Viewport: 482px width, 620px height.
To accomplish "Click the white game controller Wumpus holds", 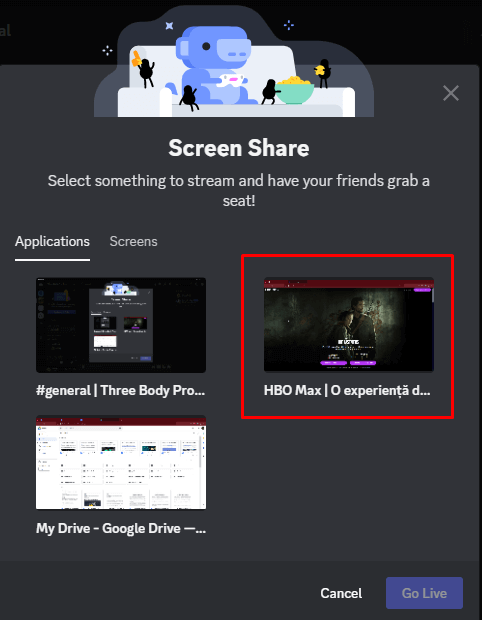I will coord(231,80).
